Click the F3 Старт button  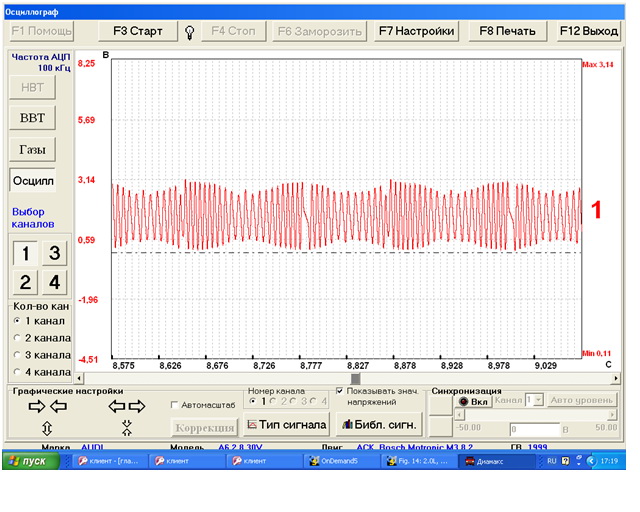tap(138, 31)
